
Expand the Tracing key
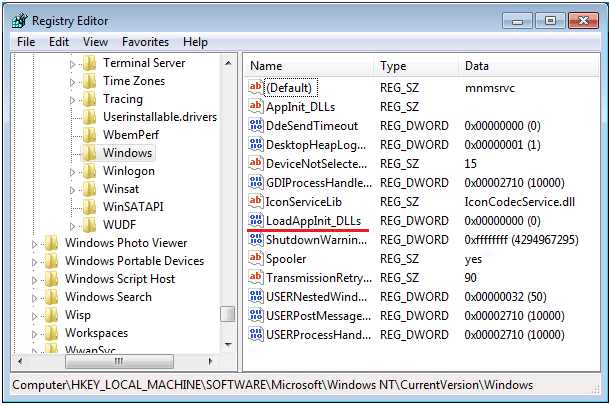72,100
